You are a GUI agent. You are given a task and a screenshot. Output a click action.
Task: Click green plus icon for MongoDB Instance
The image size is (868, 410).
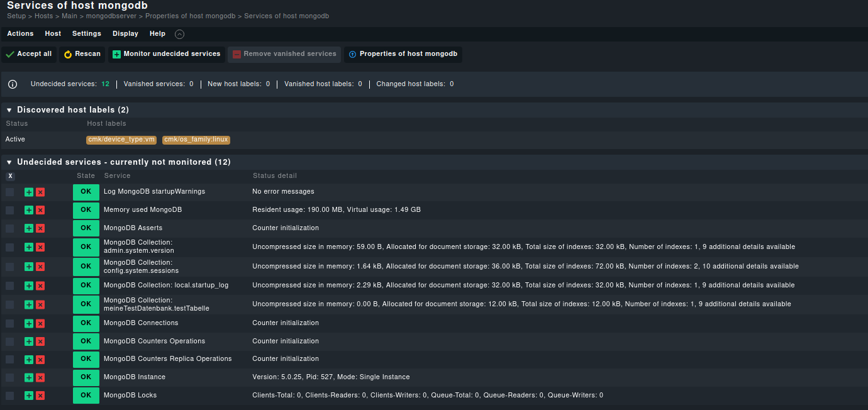[29, 377]
